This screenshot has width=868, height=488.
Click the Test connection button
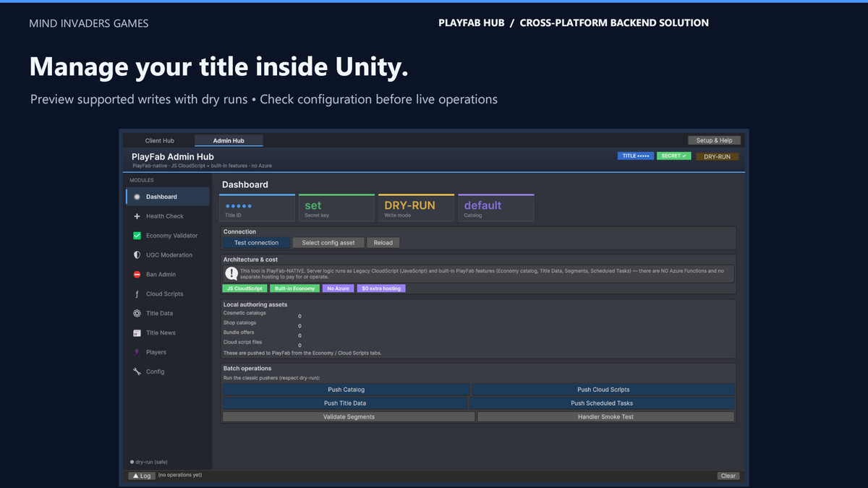(256, 243)
